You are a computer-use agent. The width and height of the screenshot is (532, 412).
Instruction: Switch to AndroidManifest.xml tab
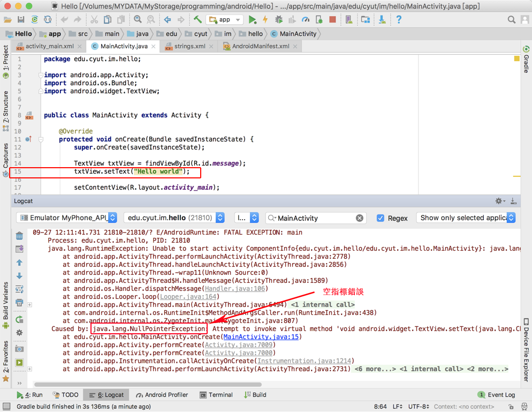click(x=260, y=46)
